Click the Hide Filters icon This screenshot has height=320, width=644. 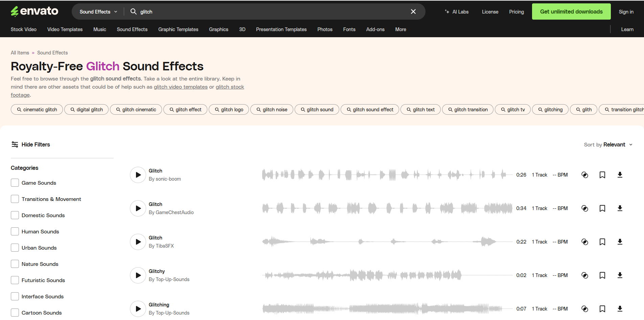coord(15,144)
